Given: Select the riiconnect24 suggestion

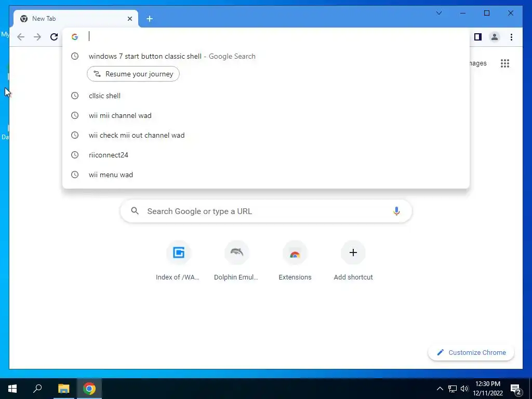Looking at the screenshot, I should point(266,155).
